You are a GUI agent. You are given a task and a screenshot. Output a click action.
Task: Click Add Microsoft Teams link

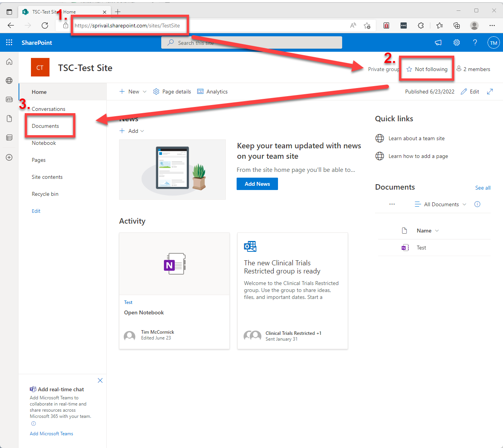[x=51, y=434]
